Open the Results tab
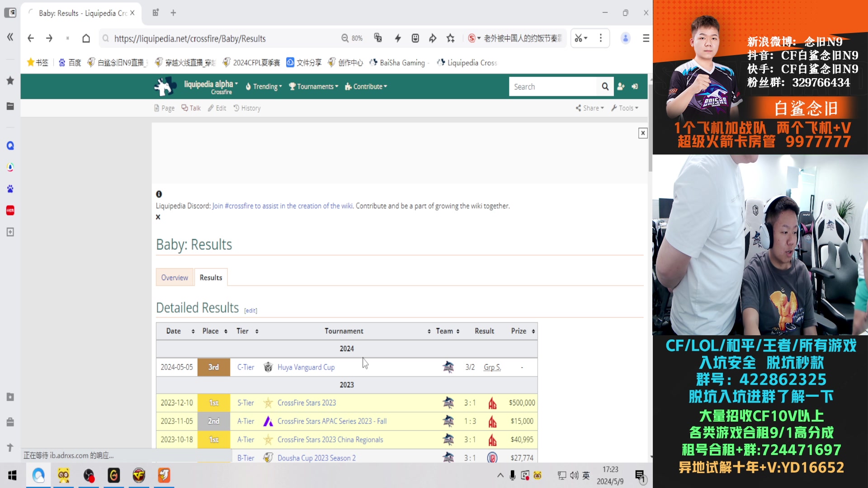Screen dimensions: 868x488 coord(211,278)
